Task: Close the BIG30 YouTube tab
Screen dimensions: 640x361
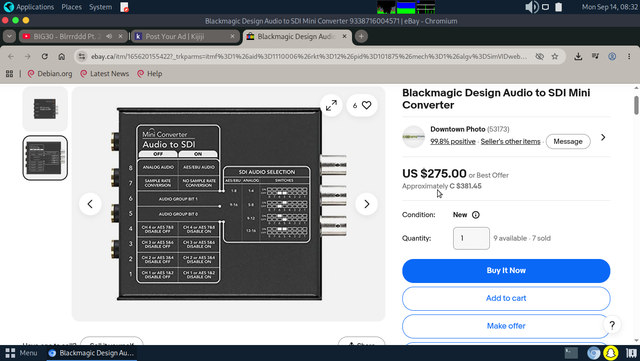Action: pos(120,36)
